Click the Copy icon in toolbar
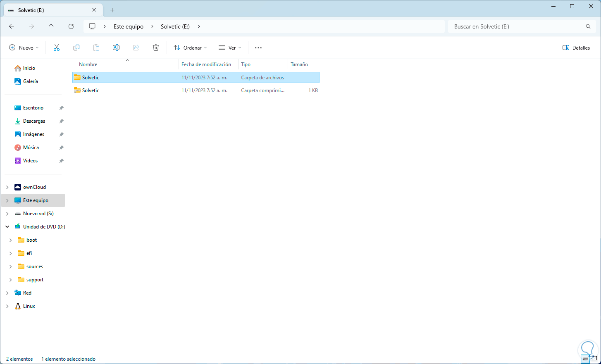601x364 pixels. [x=76, y=48]
